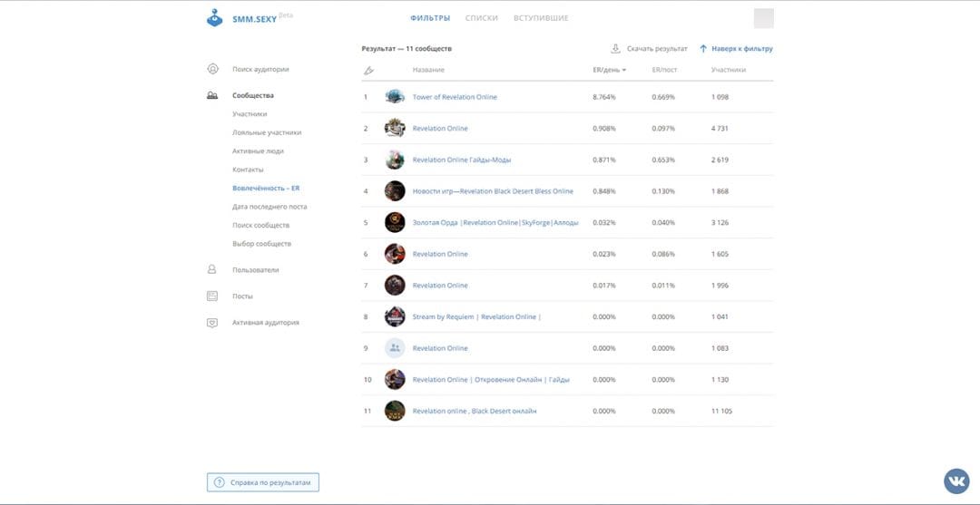Open Revelation online , Black Desert онлайн link
The height and width of the screenshot is (505, 980).
(x=475, y=411)
